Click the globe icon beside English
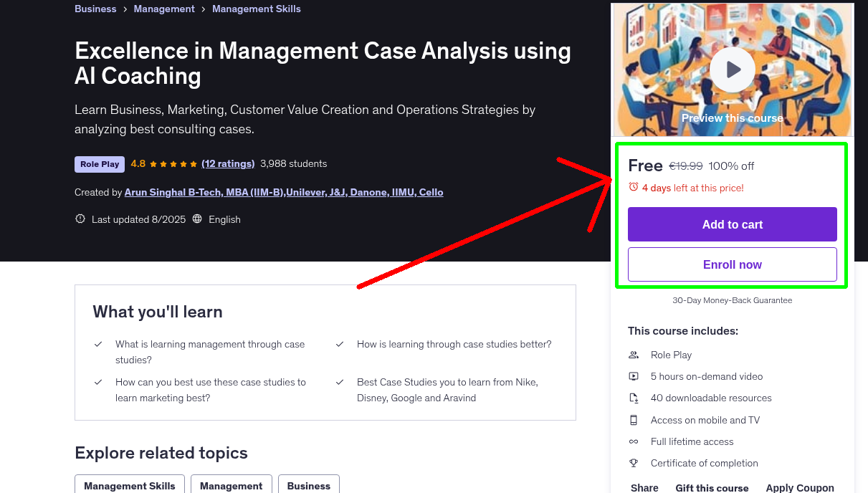 click(197, 219)
